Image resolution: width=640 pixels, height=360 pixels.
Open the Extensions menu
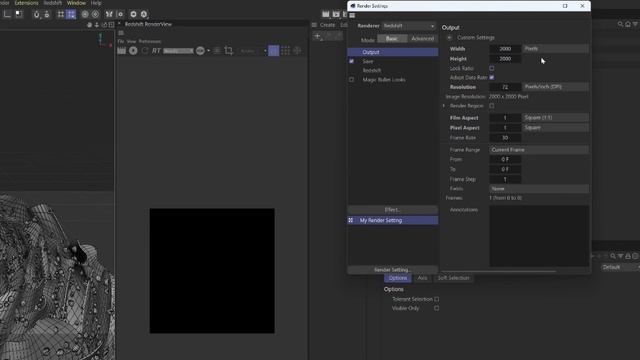27,3
